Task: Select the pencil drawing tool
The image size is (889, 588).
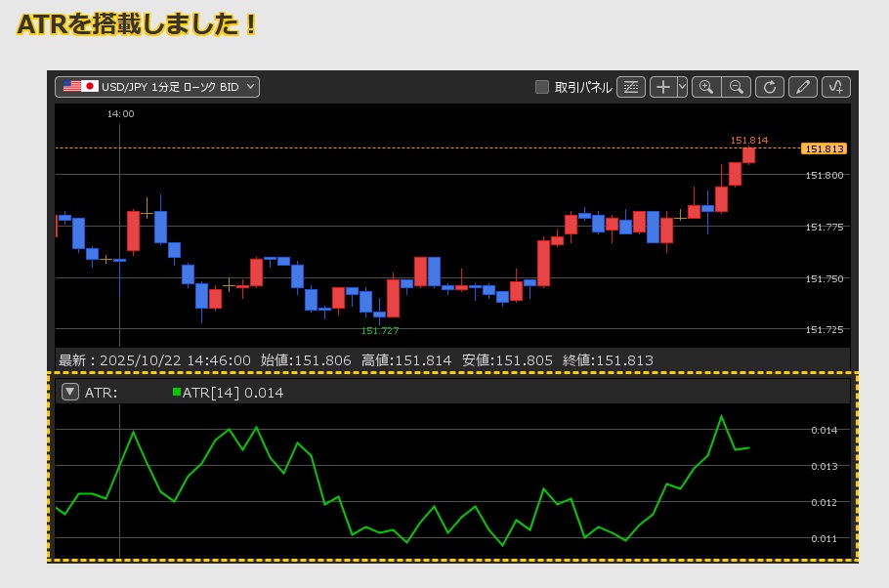Action: coord(803,87)
